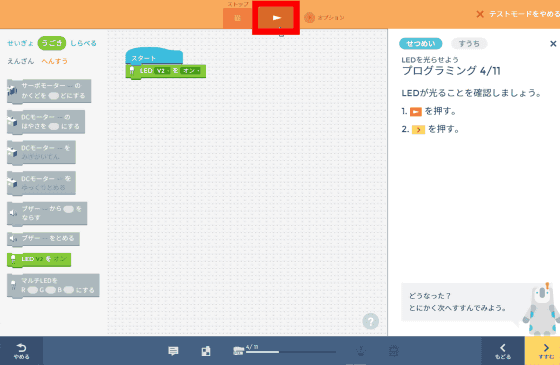Open the オプション options icon
The height and width of the screenshot is (365, 560).
pos(309,18)
